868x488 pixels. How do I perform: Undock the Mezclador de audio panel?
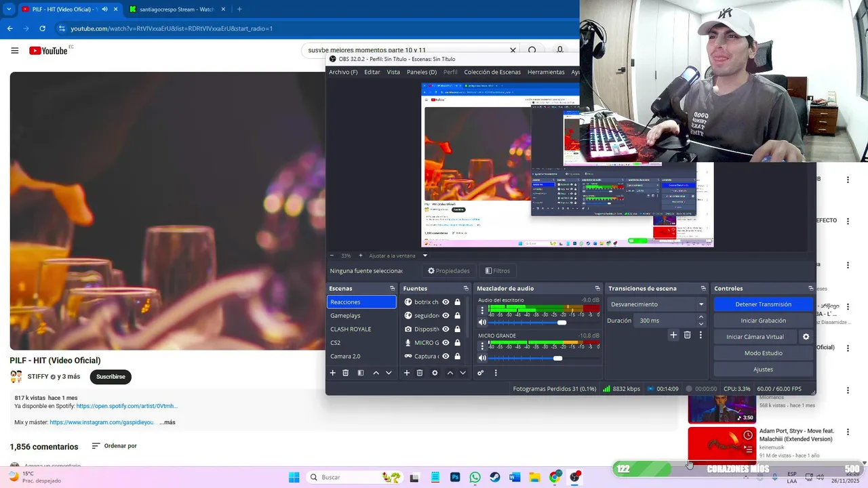point(597,289)
